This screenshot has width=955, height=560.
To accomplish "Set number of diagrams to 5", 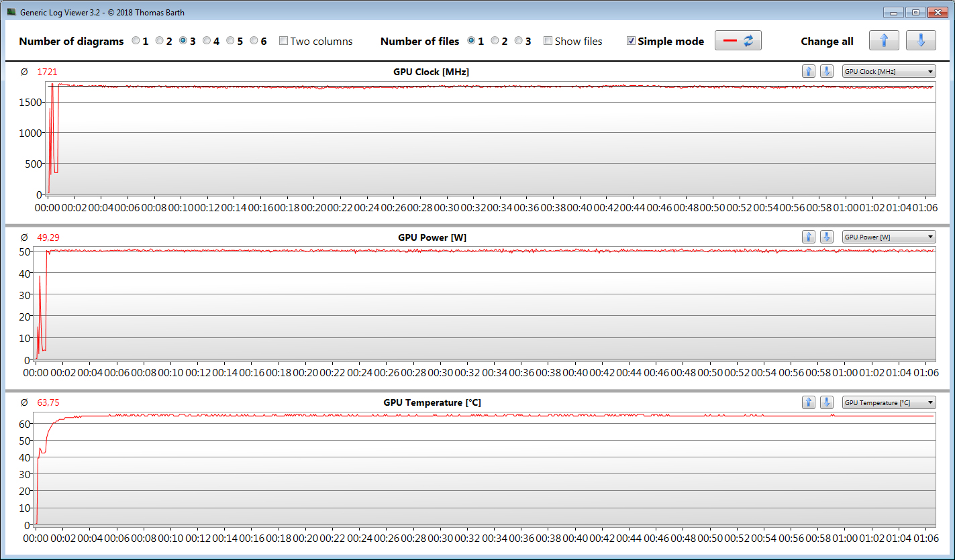I will (x=230, y=41).
